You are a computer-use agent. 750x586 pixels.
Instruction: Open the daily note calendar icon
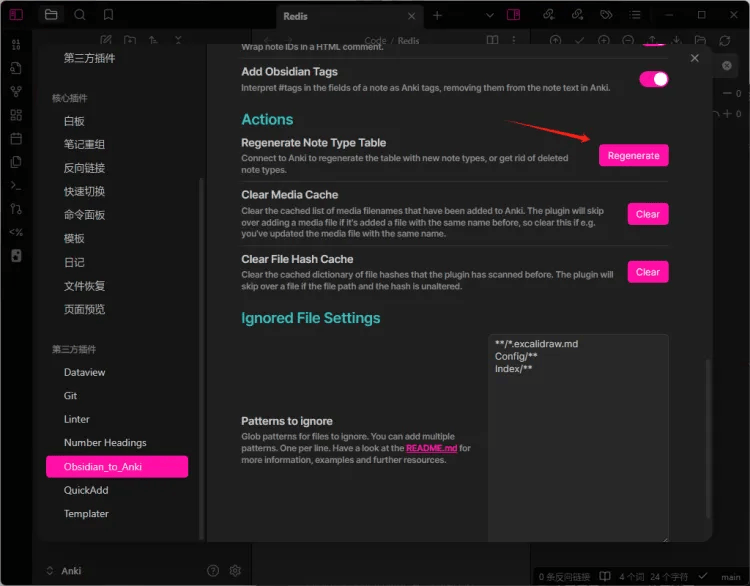16,139
